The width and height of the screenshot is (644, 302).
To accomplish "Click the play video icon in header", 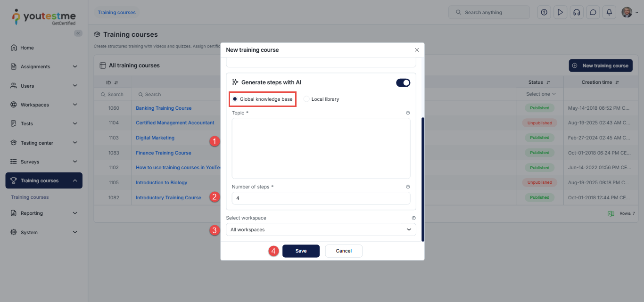I will click(x=560, y=13).
